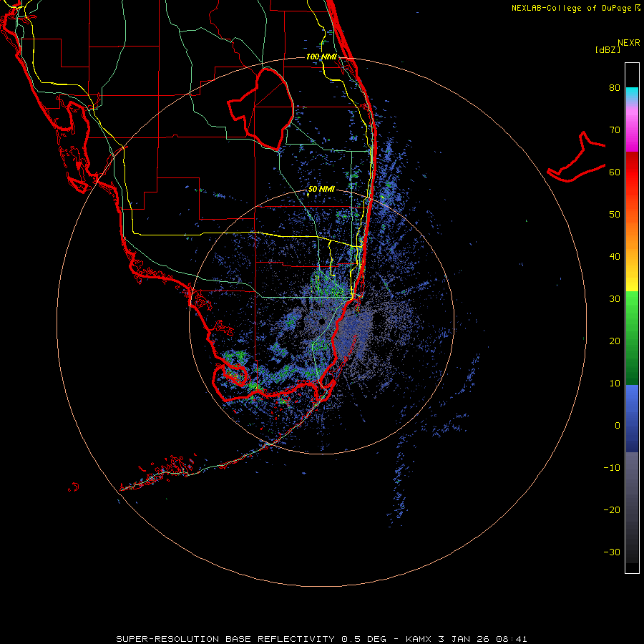
Task: Click the 80 dBZ scale value
Action: tap(615, 88)
